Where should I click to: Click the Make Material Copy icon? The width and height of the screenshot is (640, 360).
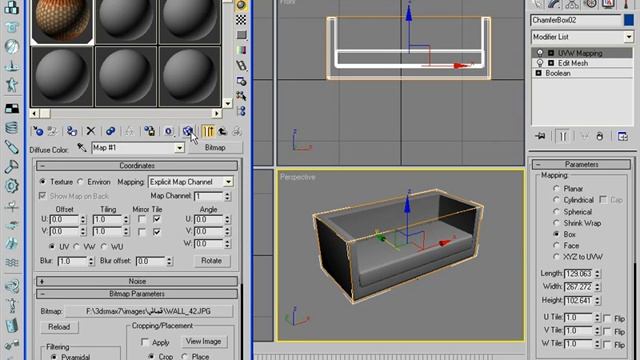click(x=110, y=131)
